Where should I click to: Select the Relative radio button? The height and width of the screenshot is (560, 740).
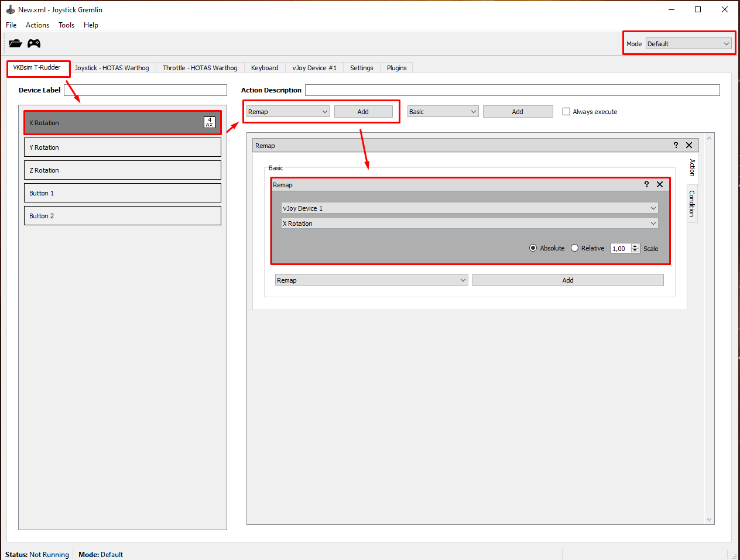click(x=574, y=248)
